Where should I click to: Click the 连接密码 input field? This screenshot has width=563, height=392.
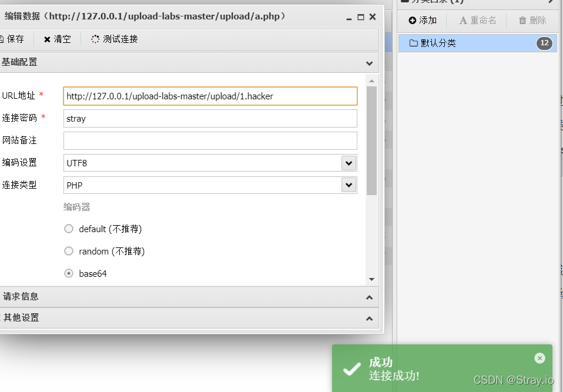tap(210, 119)
